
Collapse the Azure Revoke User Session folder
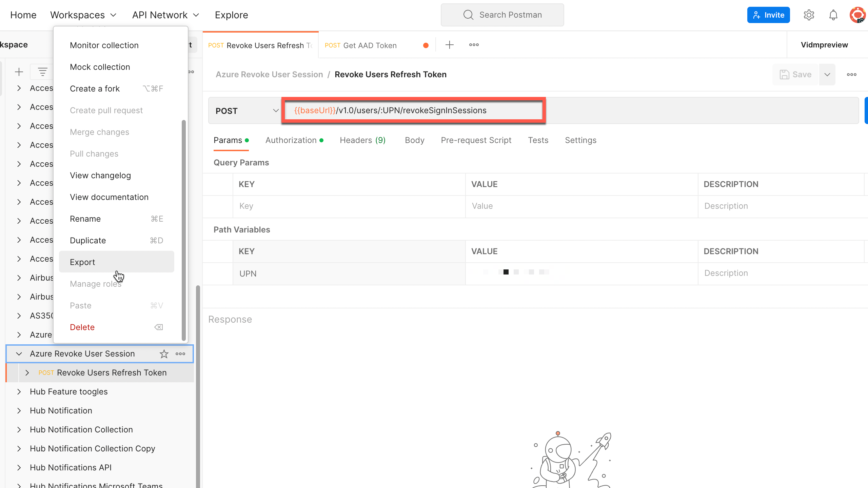pyautogui.click(x=19, y=354)
